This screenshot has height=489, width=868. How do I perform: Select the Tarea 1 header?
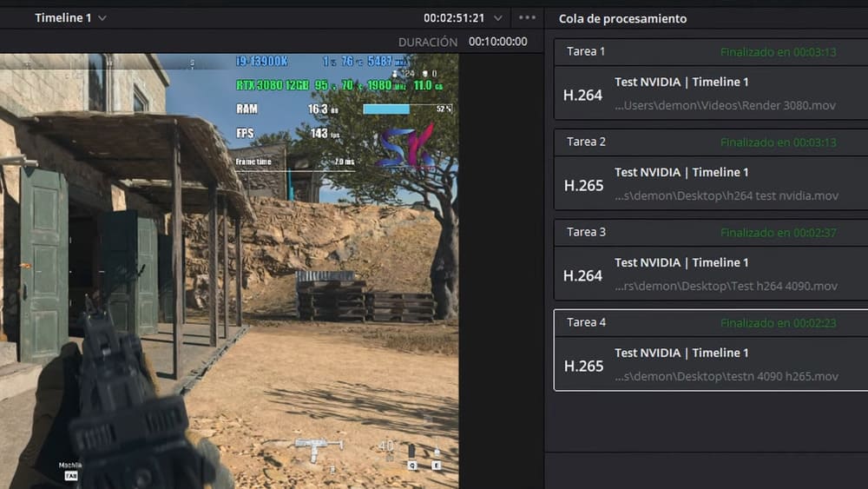pos(711,51)
